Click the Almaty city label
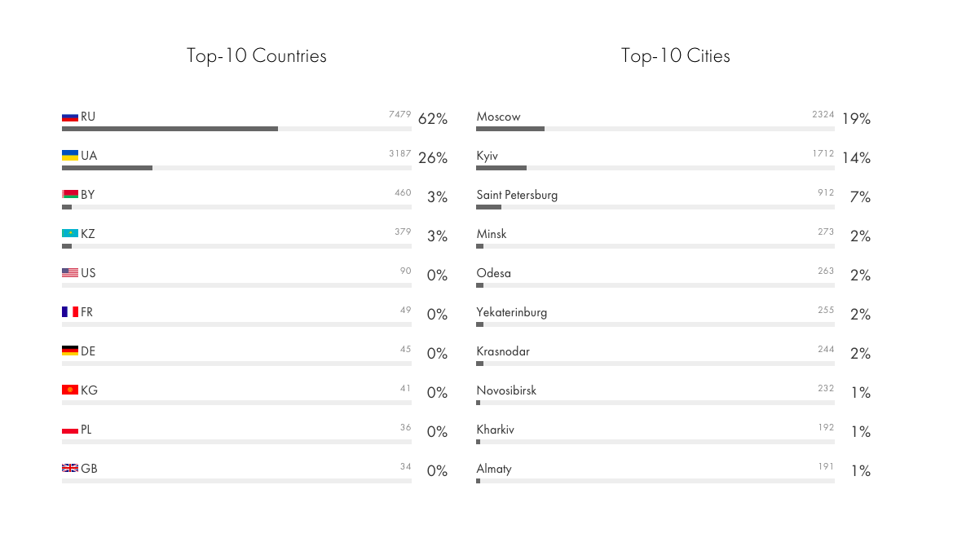This screenshot has width=953, height=560. coord(494,469)
